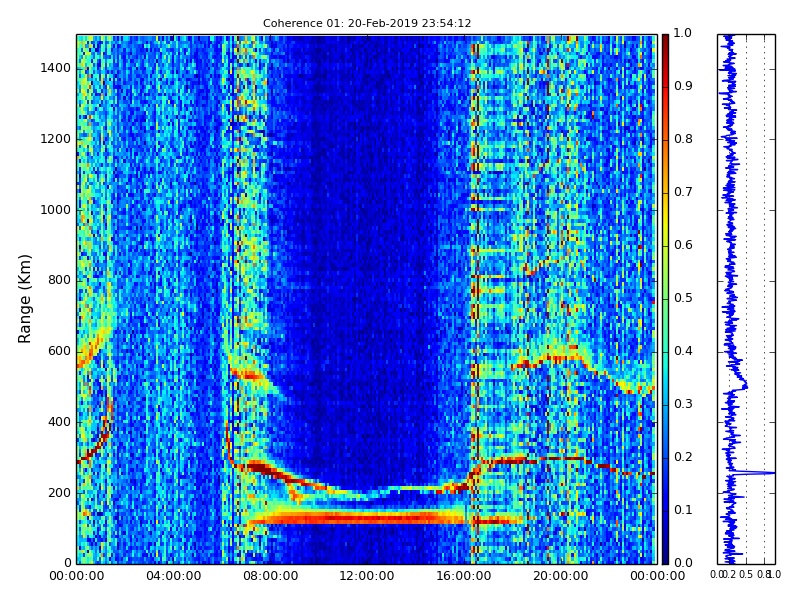Screen dimensions: 800x600
Task: Click the 08:00:00 time axis label
Action: [x=270, y=577]
